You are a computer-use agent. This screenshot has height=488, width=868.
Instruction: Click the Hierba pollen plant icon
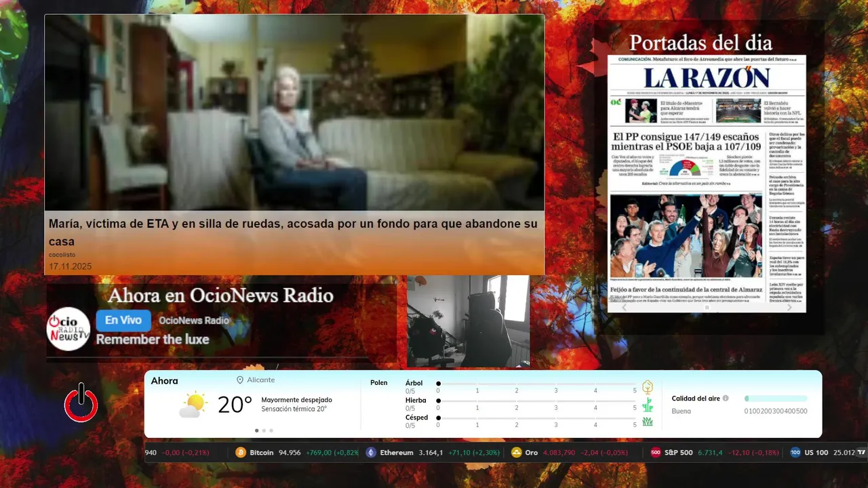pos(648,405)
